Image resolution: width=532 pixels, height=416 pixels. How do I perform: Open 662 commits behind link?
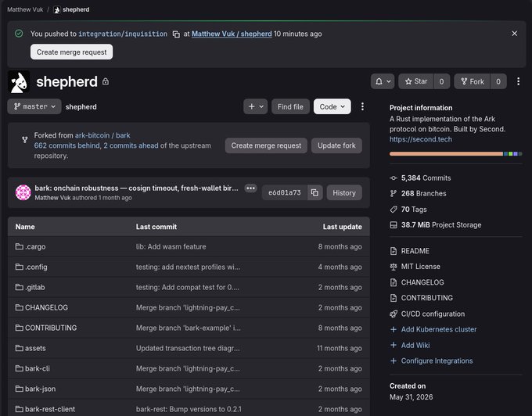pos(66,145)
